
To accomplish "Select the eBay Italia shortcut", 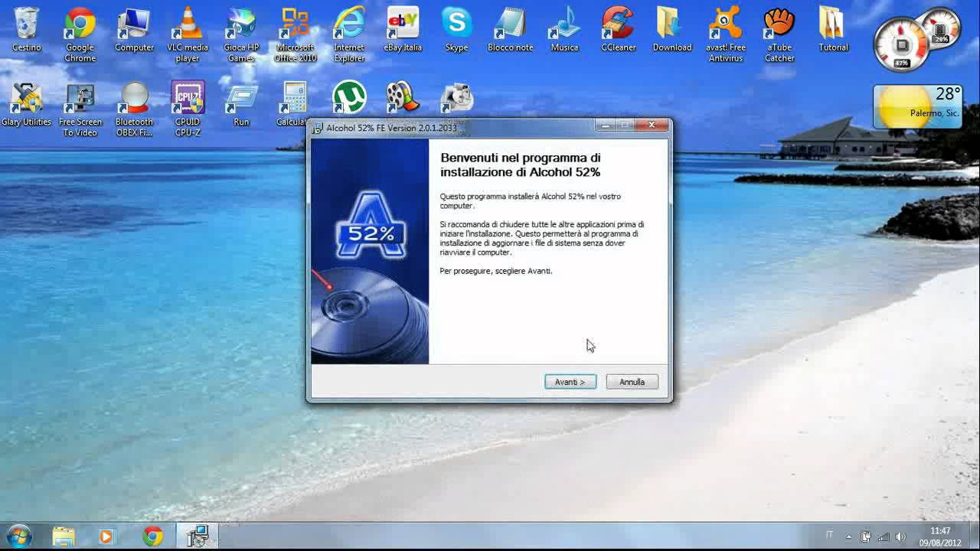I will 403,30.
